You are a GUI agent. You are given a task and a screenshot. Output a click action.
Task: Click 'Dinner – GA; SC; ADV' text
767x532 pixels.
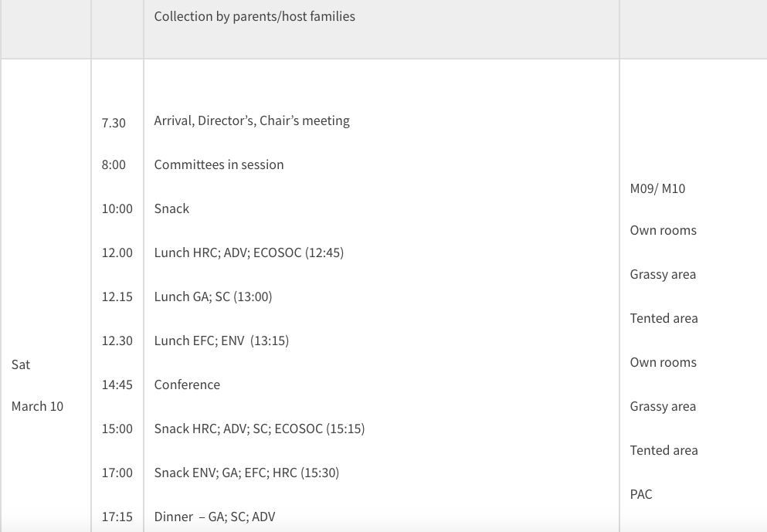click(x=215, y=517)
